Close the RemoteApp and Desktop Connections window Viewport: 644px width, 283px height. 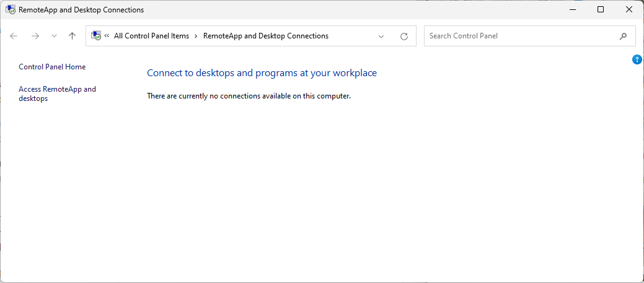click(x=629, y=9)
